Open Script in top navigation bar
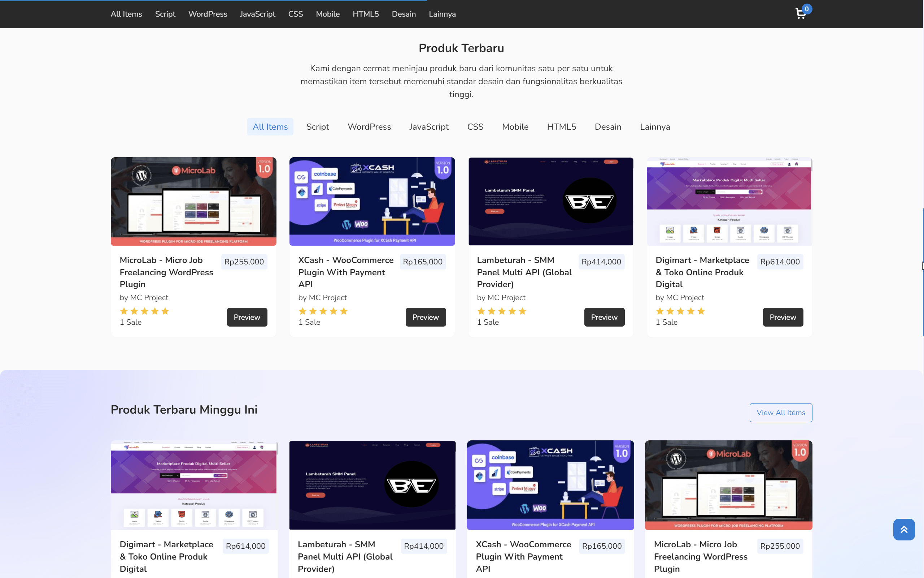This screenshot has width=924, height=578. [165, 14]
